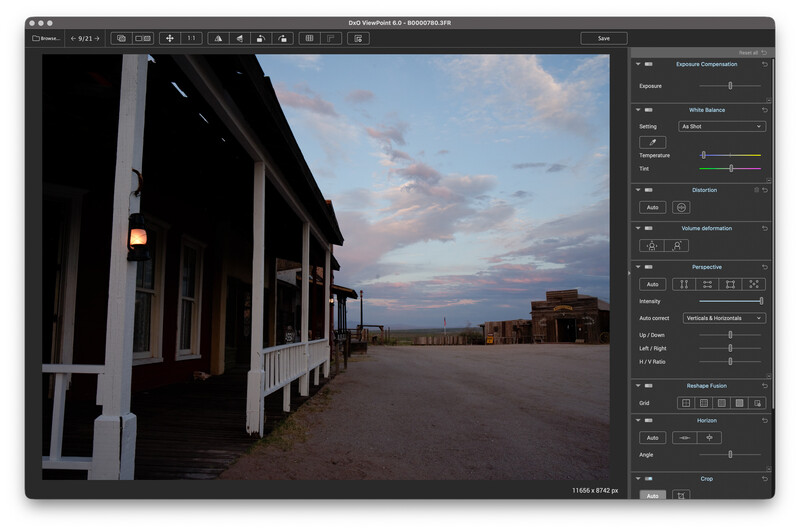Viewport: 800px width, 532px height.
Task: Select the pan/move hand tool
Action: pyautogui.click(x=170, y=38)
